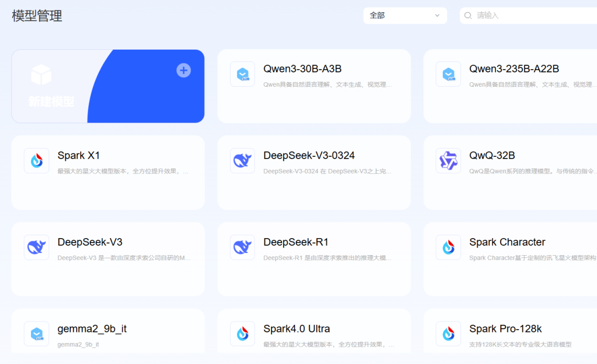Image resolution: width=597 pixels, height=364 pixels.
Task: Click the DeepSeek-V3-0324 whale icon
Action: [243, 161]
